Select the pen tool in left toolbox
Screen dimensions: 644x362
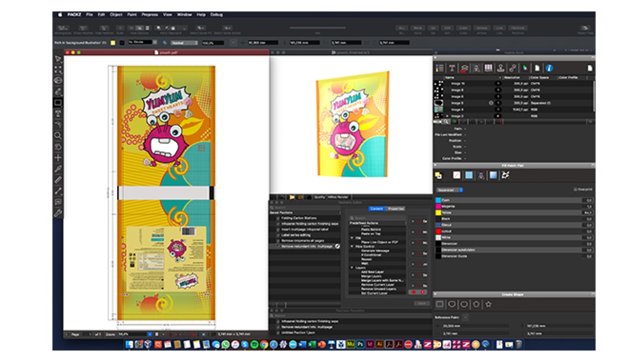58,92
